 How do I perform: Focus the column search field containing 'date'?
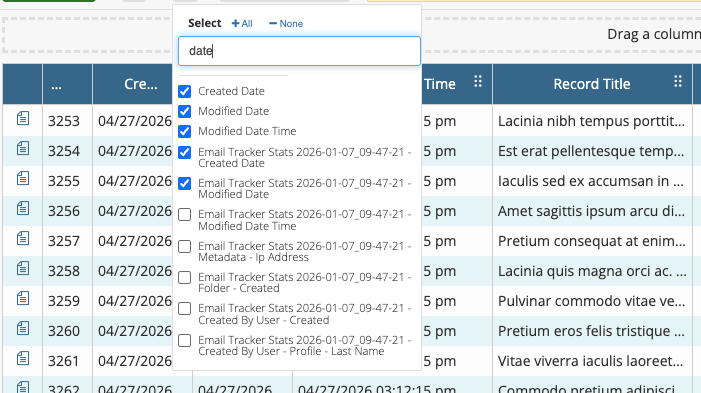299,51
